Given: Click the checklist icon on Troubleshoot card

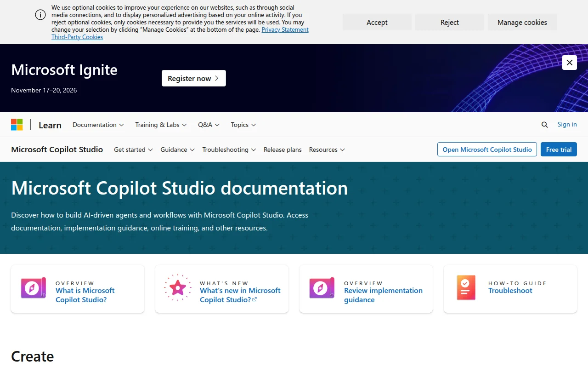Looking at the screenshot, I should tap(466, 288).
